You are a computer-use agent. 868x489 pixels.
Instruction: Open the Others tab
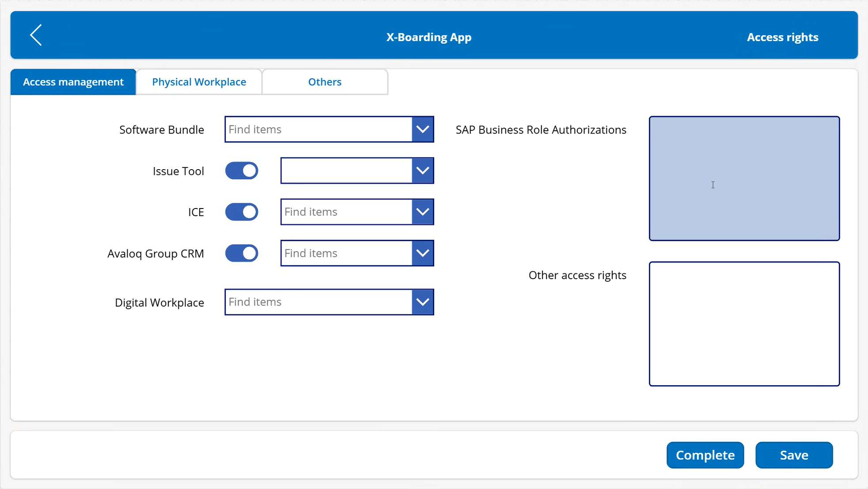coord(325,82)
